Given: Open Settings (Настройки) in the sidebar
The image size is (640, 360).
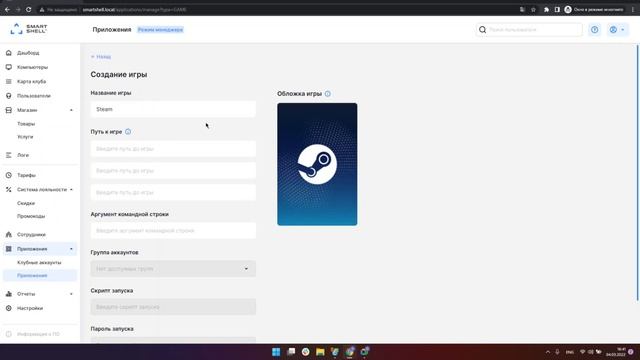Looking at the screenshot, I should pos(30,308).
